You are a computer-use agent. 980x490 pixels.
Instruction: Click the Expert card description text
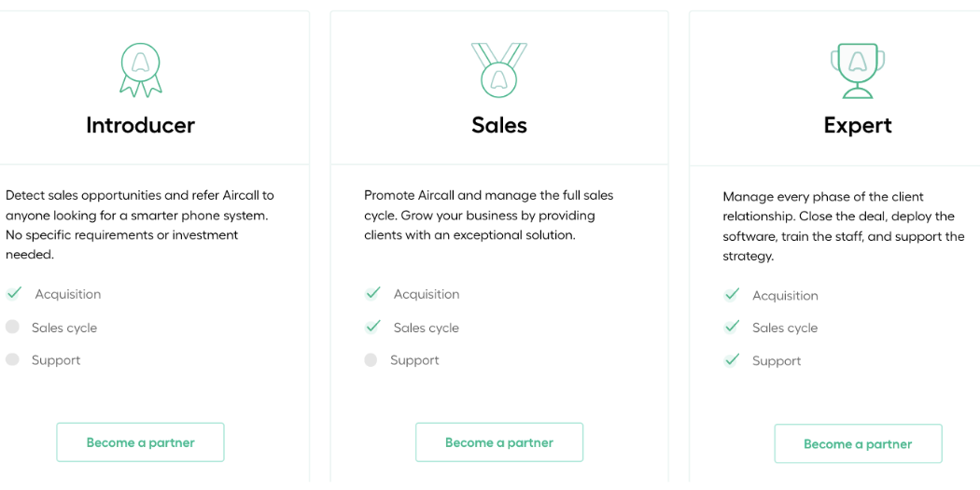(844, 227)
